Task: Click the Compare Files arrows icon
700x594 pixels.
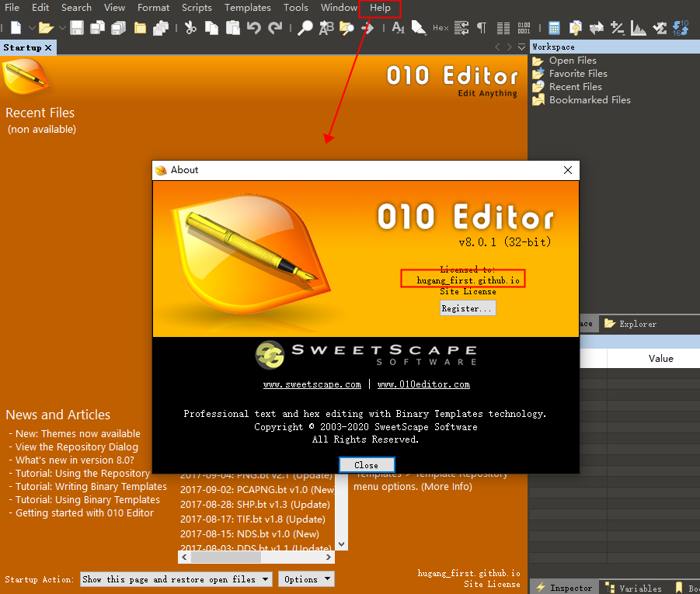Action: pyautogui.click(x=597, y=28)
